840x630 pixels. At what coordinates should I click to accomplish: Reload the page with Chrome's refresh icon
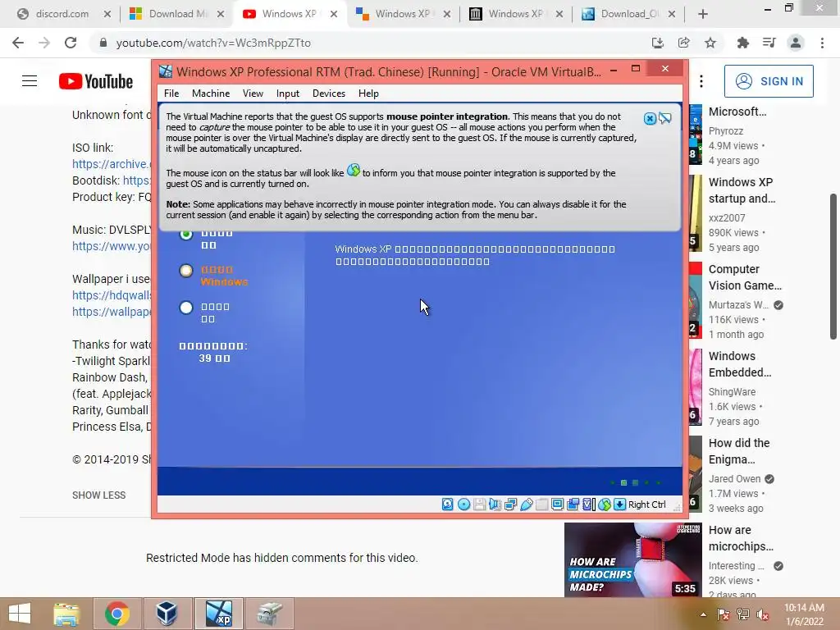click(71, 43)
